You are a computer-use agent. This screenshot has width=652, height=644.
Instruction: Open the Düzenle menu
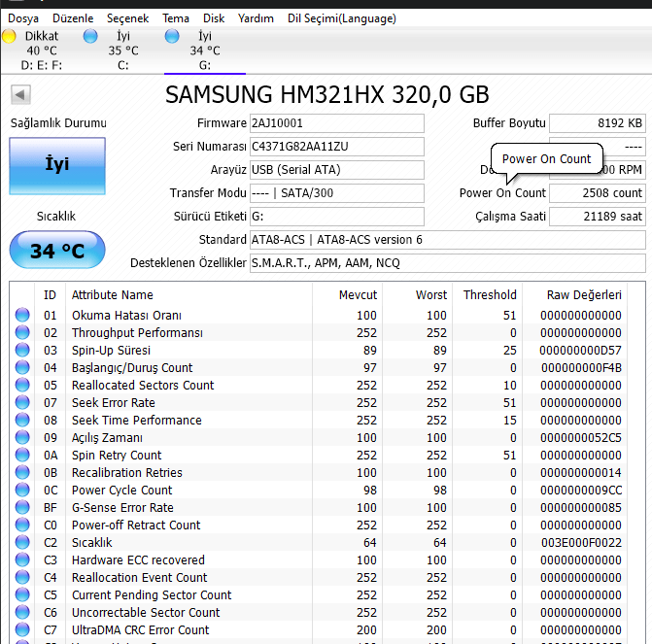[73, 18]
